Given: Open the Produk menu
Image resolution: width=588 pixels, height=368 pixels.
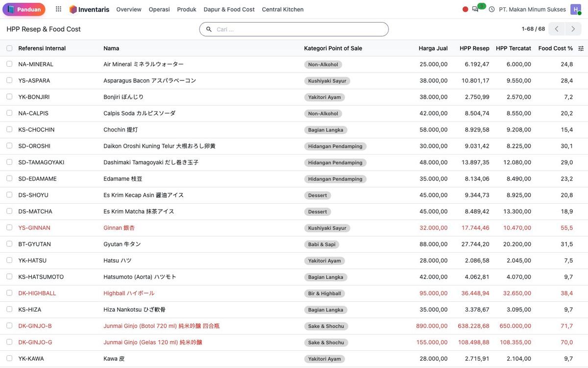Looking at the screenshot, I should (187, 9).
